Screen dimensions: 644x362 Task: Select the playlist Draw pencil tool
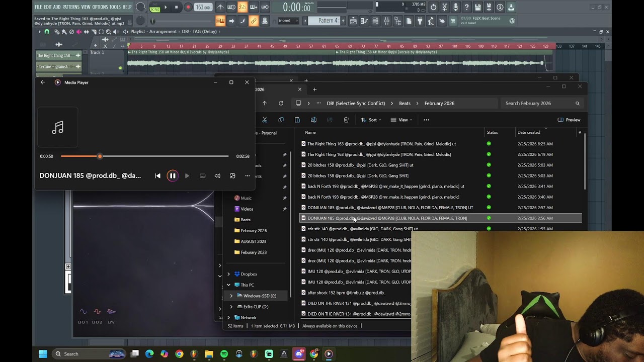tap(57, 32)
